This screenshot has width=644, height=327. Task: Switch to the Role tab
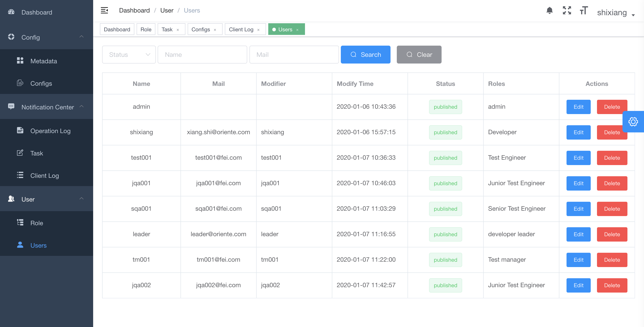pyautogui.click(x=146, y=30)
